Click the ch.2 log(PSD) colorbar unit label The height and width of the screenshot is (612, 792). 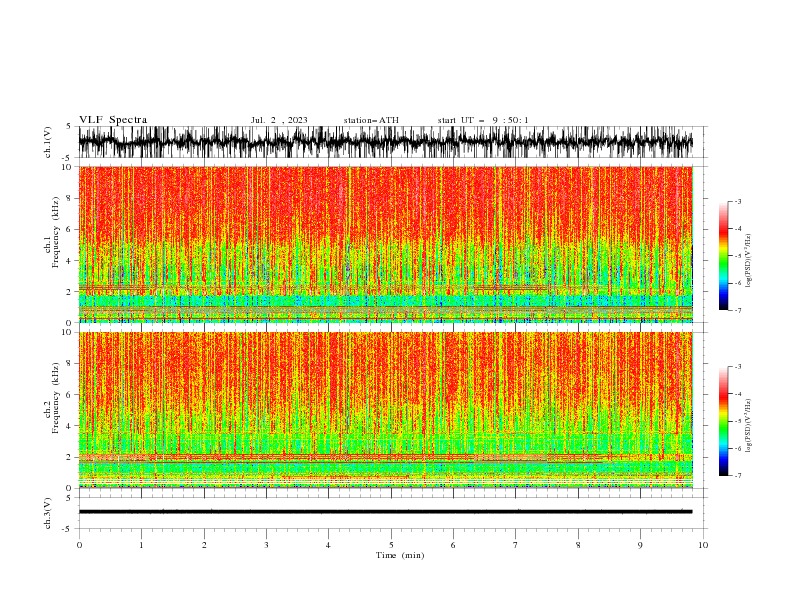(x=748, y=426)
